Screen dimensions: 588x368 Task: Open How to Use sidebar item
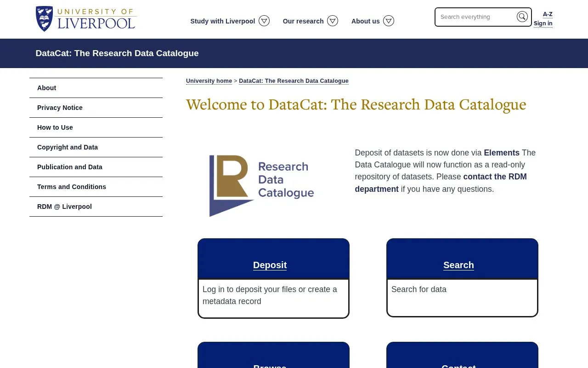click(x=96, y=127)
